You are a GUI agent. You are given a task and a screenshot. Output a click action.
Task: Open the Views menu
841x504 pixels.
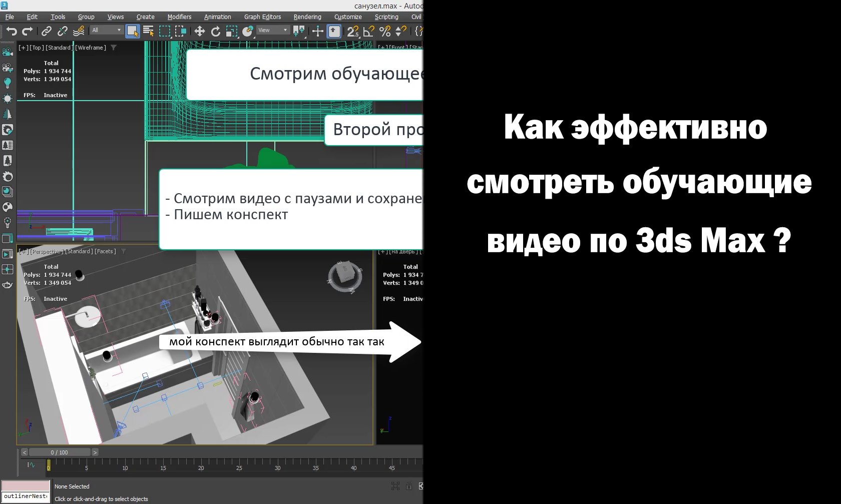coord(116,17)
